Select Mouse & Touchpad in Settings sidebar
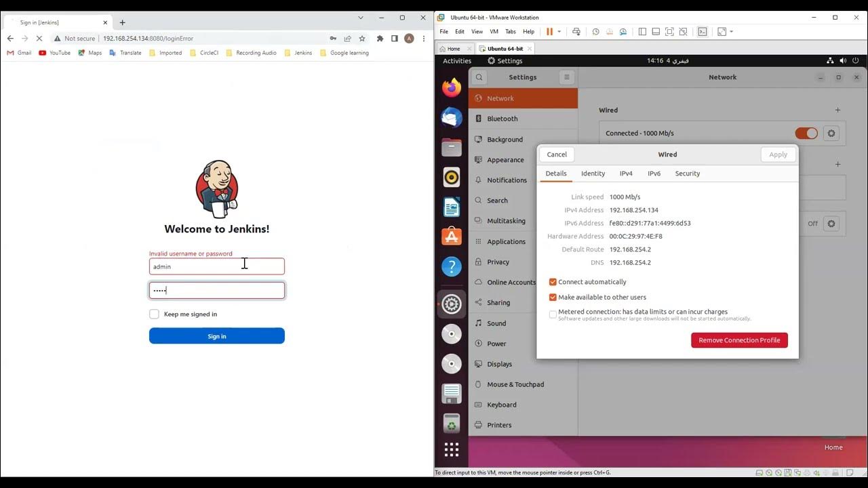 pyautogui.click(x=523, y=384)
